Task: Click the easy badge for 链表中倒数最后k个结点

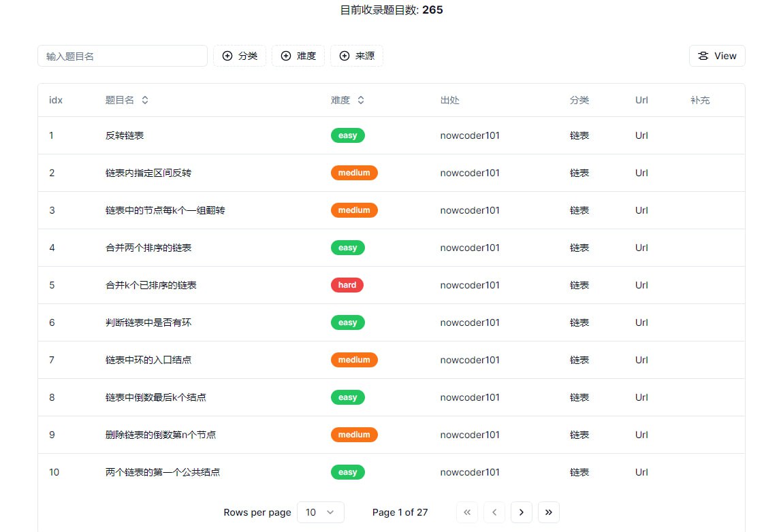Action: [x=347, y=398]
